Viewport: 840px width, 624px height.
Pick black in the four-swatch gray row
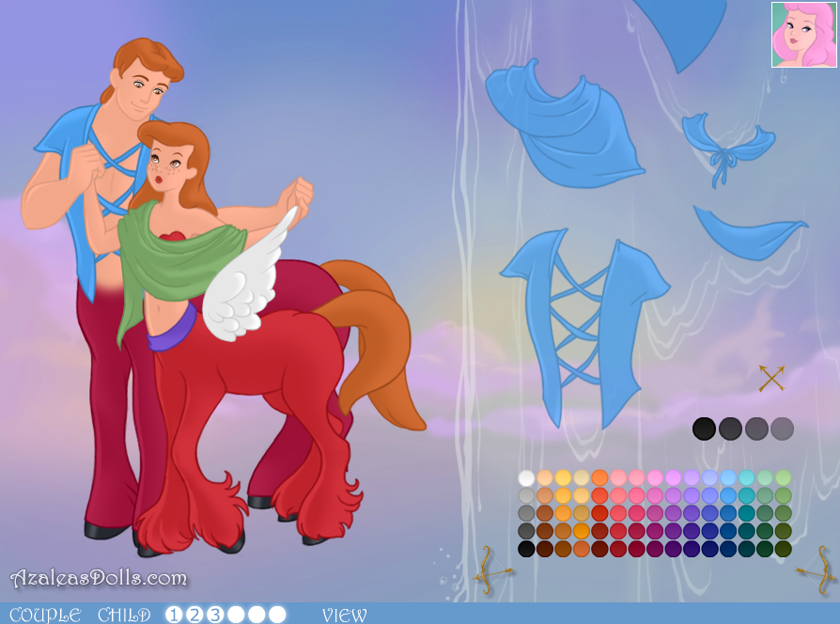(704, 429)
